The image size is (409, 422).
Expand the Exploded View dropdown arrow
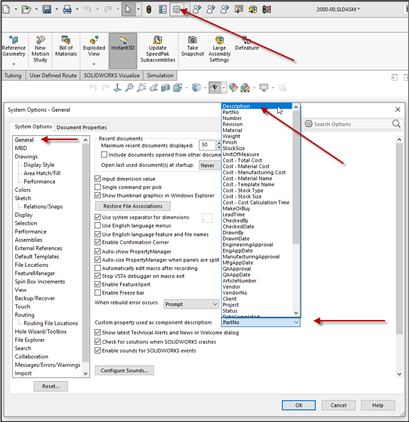[x=94, y=64]
